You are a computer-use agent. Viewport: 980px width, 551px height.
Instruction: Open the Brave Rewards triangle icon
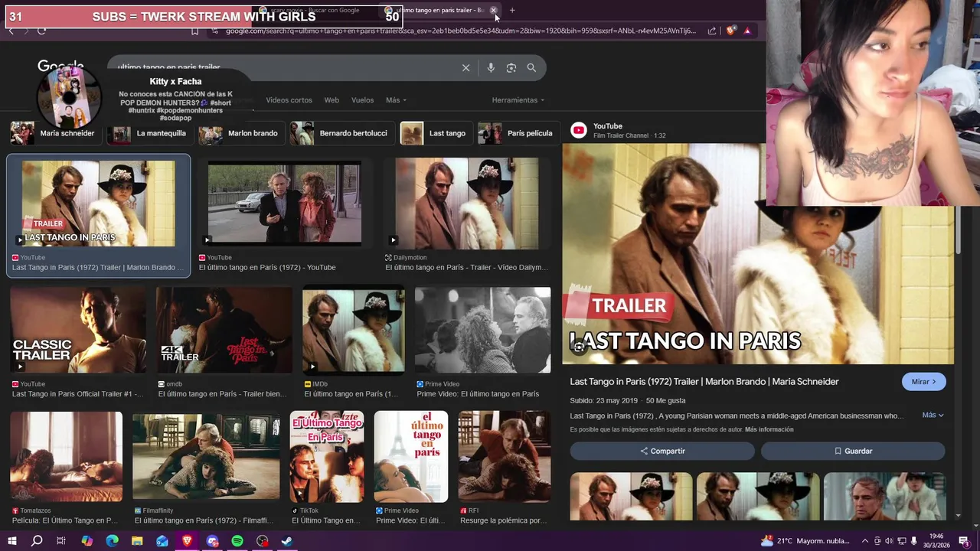coord(747,31)
